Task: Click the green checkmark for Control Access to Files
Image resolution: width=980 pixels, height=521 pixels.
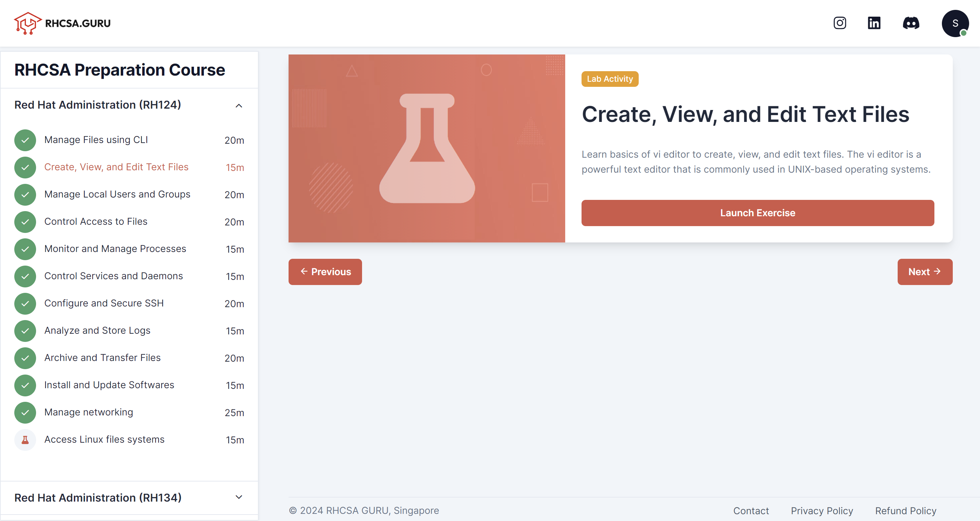Action: coord(25,222)
